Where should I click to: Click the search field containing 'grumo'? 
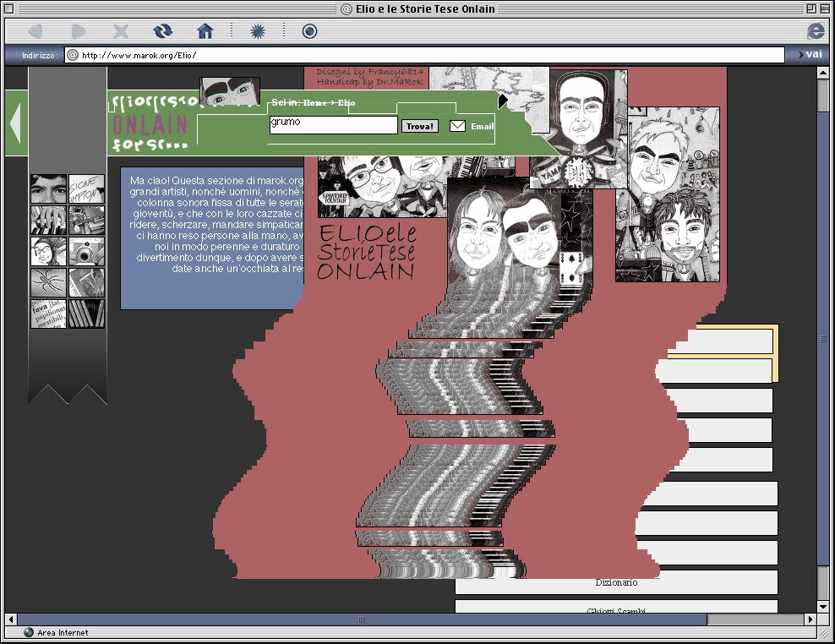[333, 125]
